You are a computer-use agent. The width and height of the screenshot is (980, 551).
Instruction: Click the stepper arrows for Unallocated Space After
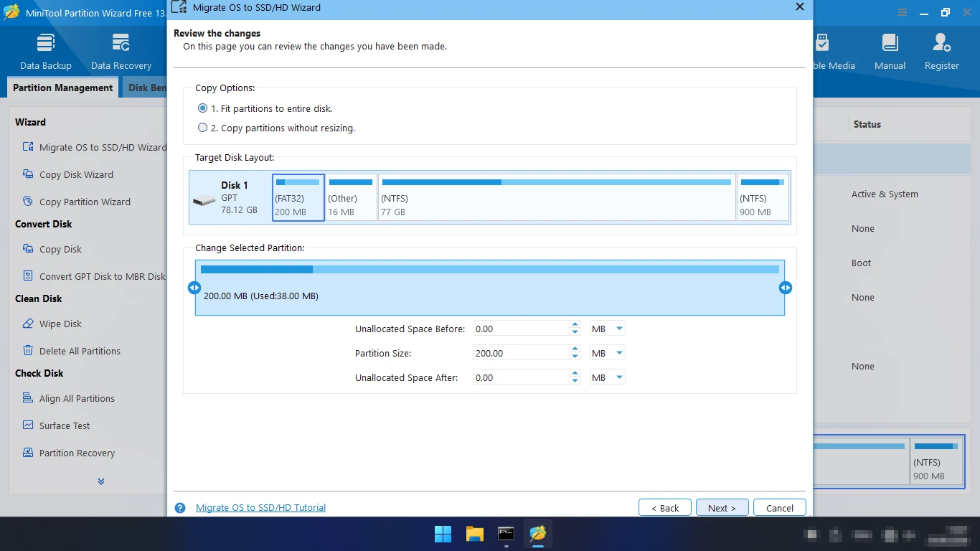(x=575, y=377)
